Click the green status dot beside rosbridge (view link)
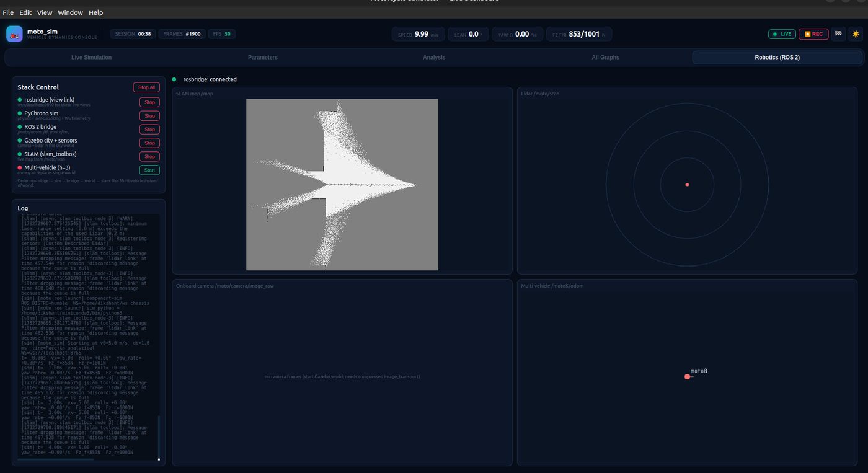 (20, 100)
